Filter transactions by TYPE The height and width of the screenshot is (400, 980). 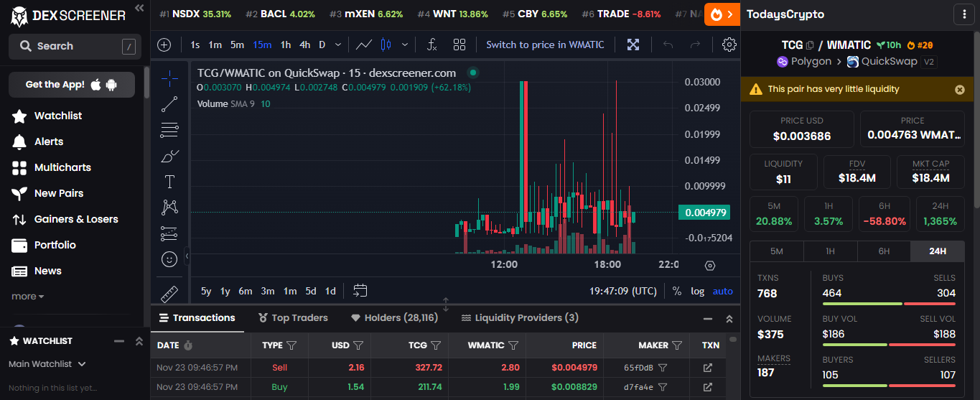pos(291,345)
